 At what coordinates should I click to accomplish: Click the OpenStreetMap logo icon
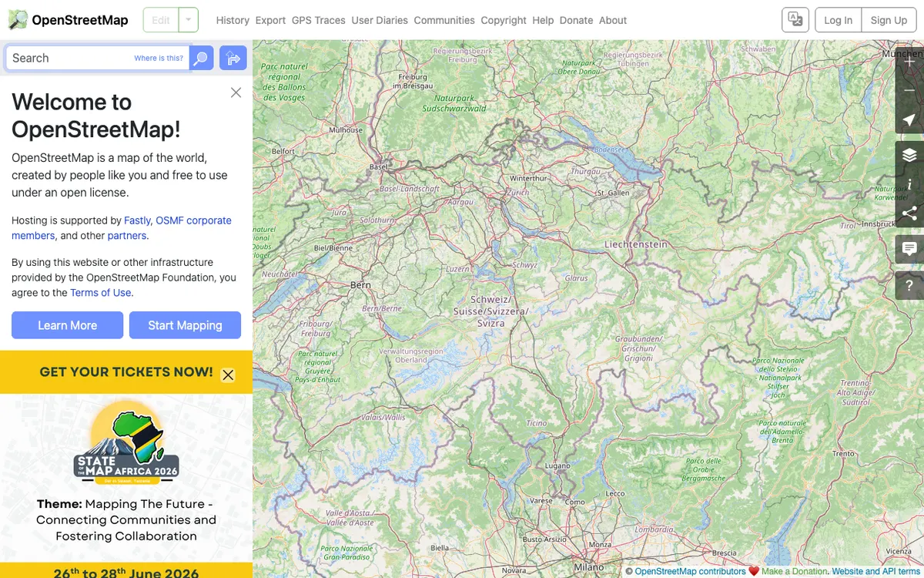17,20
